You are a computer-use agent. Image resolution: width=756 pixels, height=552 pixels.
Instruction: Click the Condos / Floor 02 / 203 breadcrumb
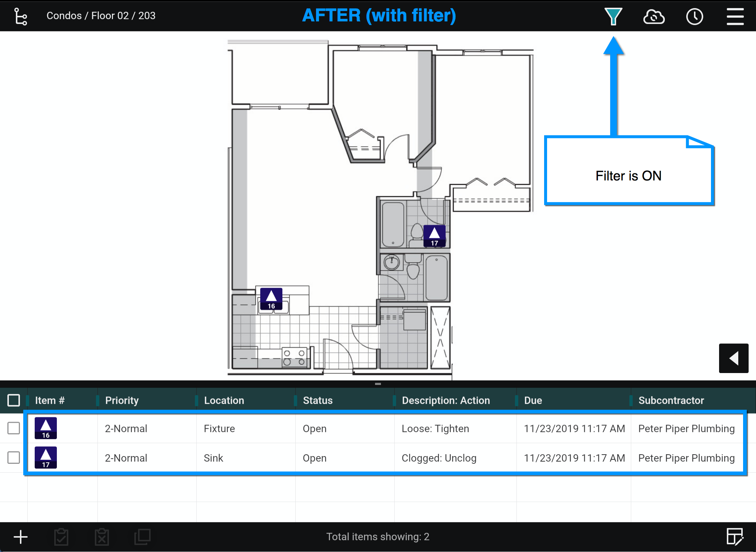pos(101,15)
